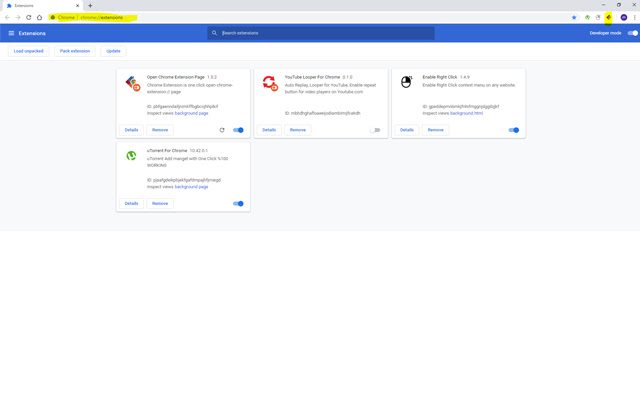The image size is (640, 400).
Task: Close the Extensions browser tab
Action: click(x=77, y=6)
